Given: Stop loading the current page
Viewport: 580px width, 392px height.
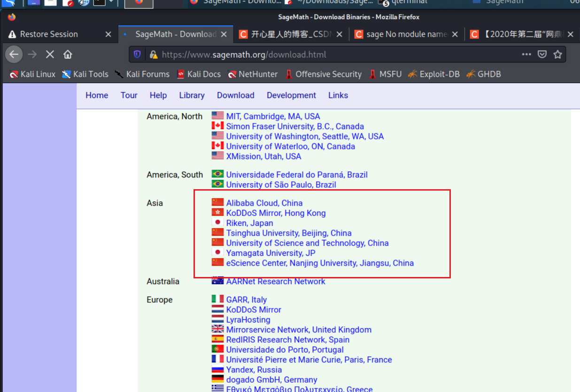Looking at the screenshot, I should (x=50, y=54).
